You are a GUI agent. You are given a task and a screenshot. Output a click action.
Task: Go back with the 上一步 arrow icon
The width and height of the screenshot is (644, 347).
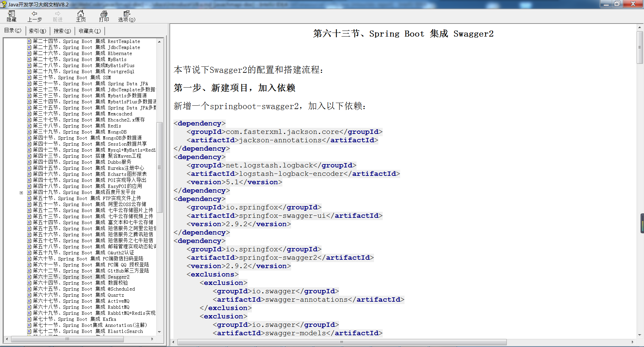(34, 13)
